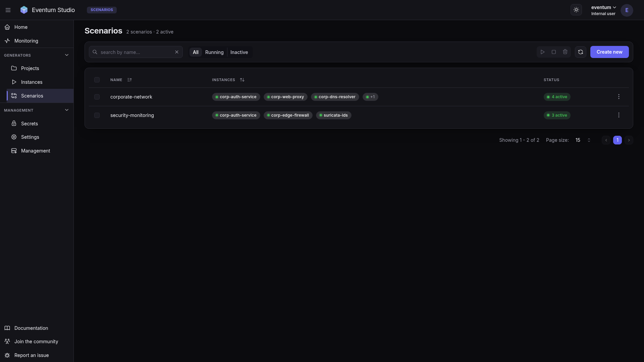Open Report an issue link
This screenshot has height=362, width=644.
(x=37, y=355)
